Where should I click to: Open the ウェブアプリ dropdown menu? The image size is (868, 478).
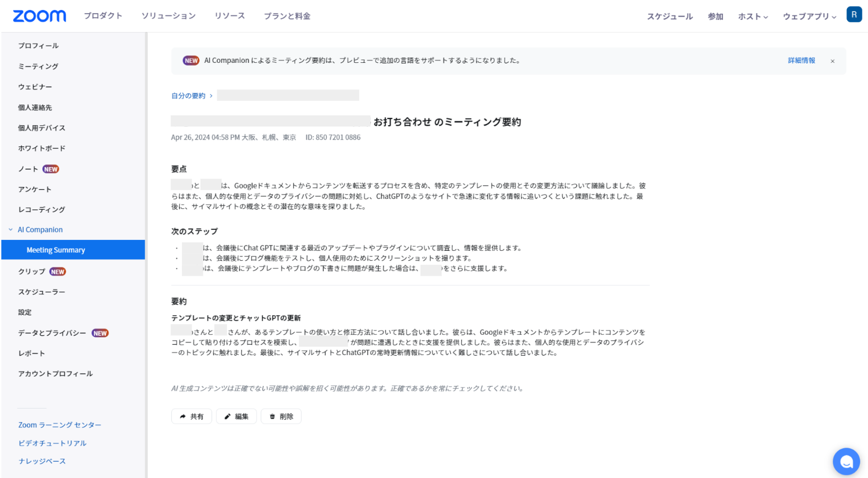pyautogui.click(x=809, y=17)
